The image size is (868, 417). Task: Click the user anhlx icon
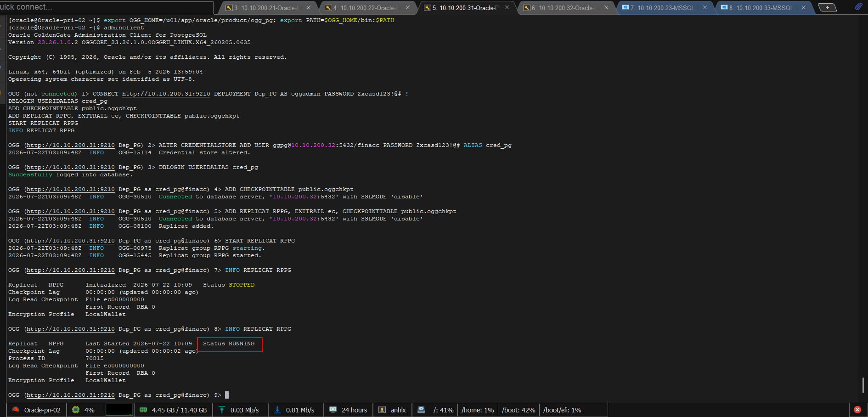(382, 410)
